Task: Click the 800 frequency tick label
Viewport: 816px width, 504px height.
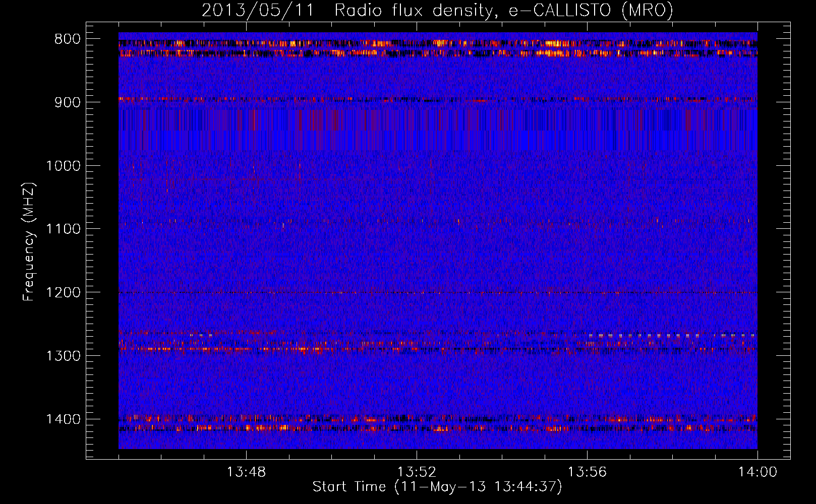Action: 67,39
